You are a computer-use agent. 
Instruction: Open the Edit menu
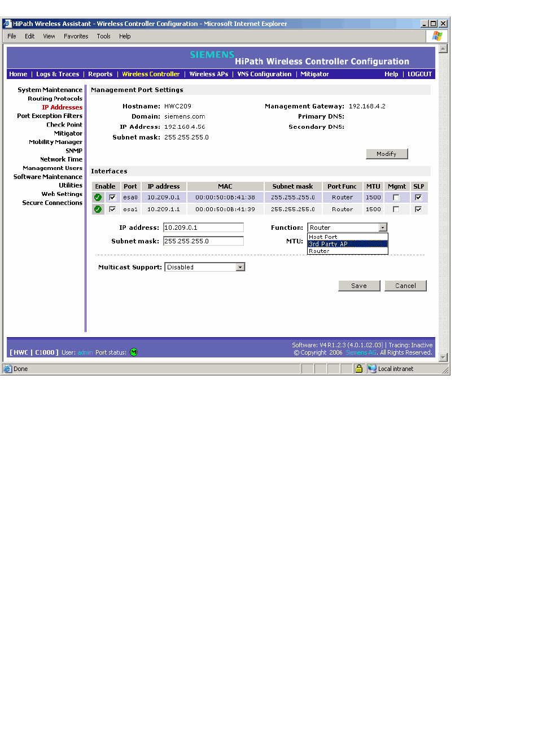coord(29,36)
